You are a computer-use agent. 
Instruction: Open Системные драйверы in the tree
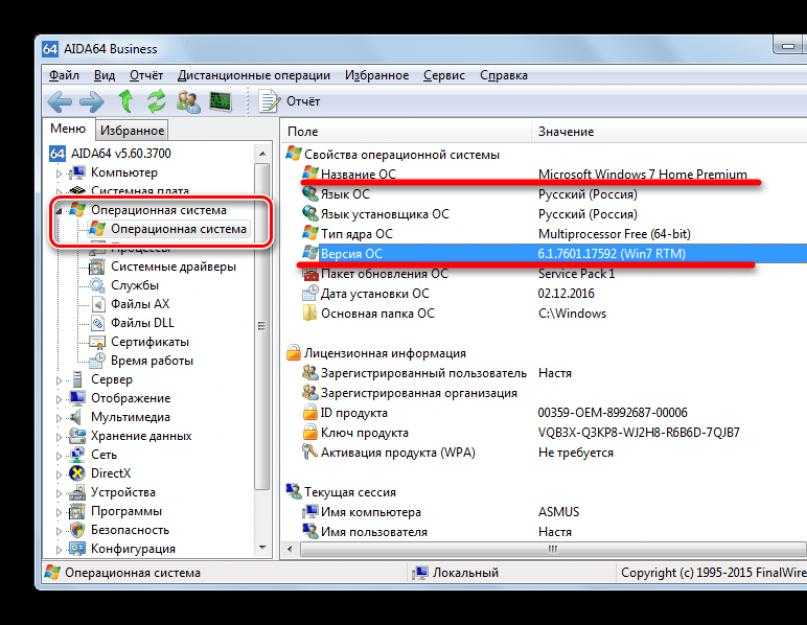coord(173,267)
